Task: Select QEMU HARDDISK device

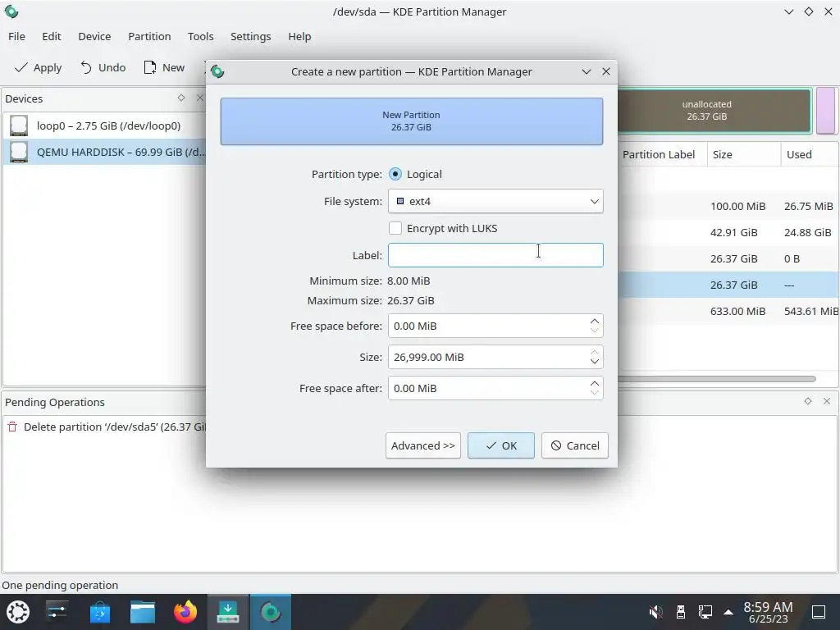Action: click(x=104, y=152)
